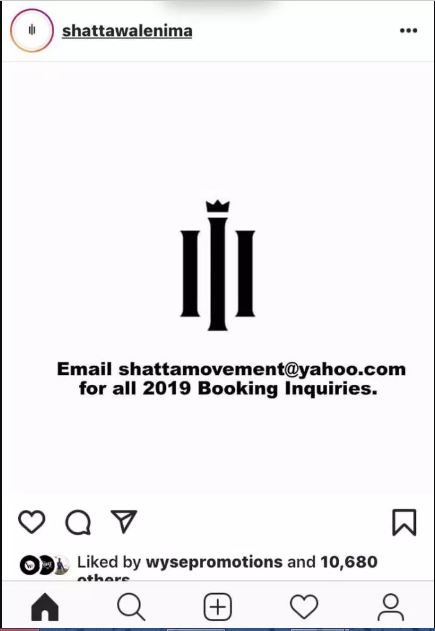435x631 pixels.
Task: Tap the second liker avatar thumbnail
Action: click(46, 565)
